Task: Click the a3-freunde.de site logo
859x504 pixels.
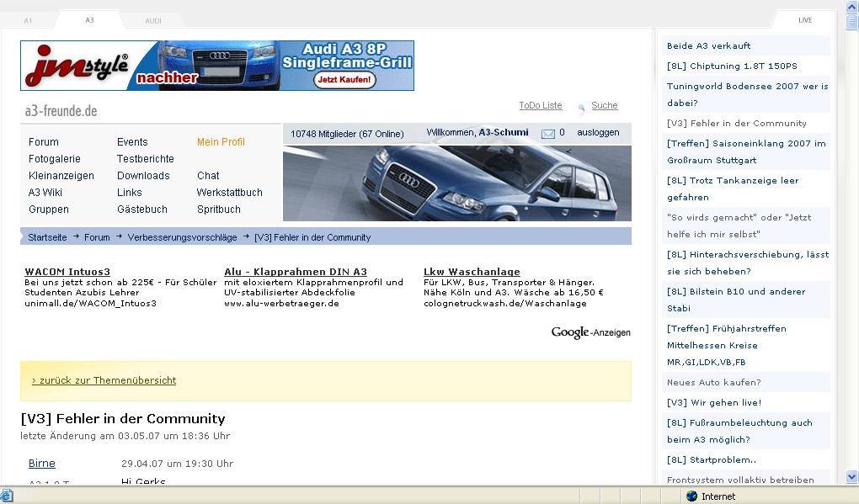Action: 61,111
